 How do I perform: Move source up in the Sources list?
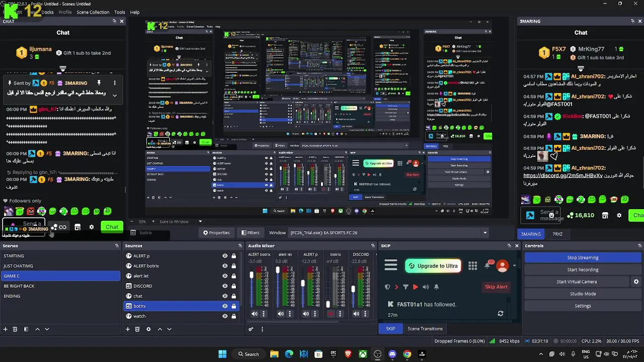(x=160, y=329)
